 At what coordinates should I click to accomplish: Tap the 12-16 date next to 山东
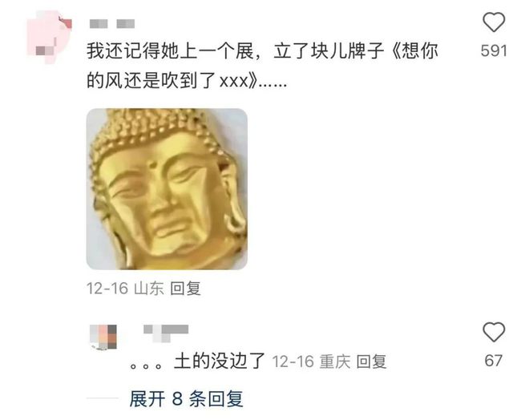[107, 289]
